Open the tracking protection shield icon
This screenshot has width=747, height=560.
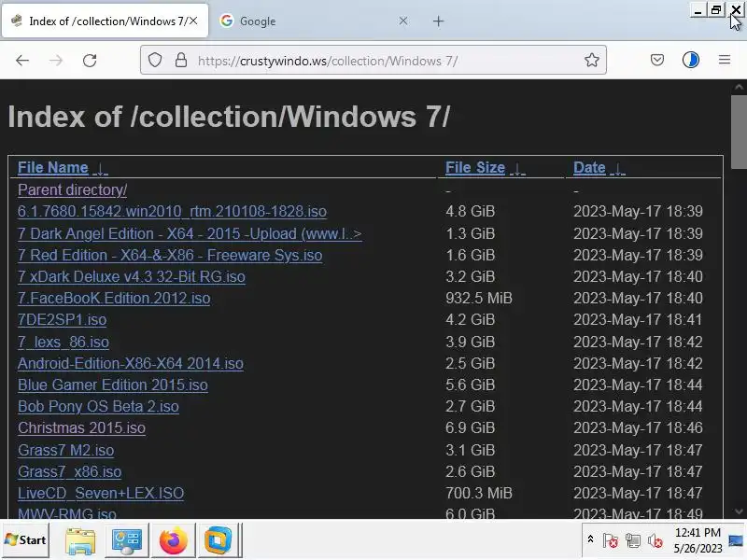click(x=155, y=60)
